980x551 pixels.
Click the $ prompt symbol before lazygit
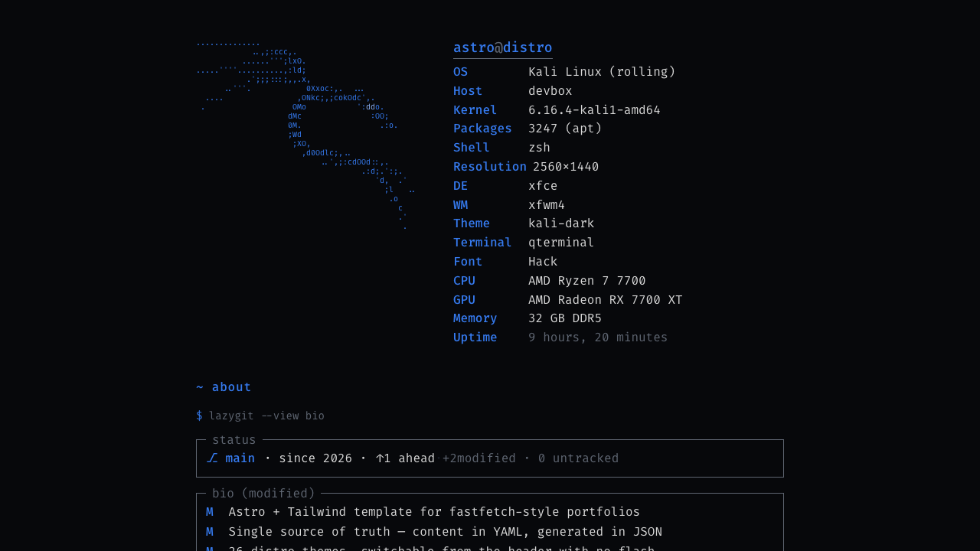pos(200,416)
